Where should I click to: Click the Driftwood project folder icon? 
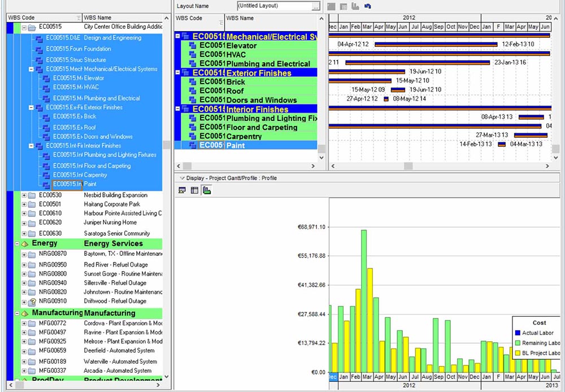tap(32, 302)
